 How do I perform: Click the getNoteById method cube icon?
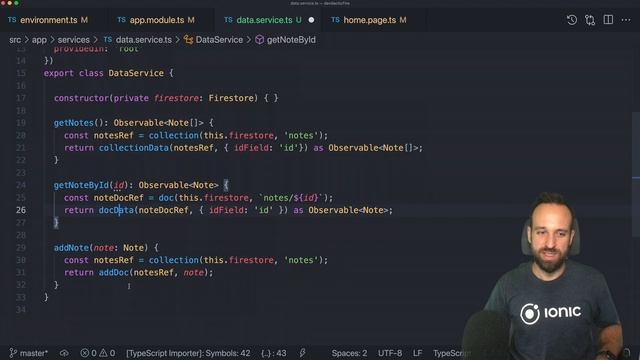point(260,40)
